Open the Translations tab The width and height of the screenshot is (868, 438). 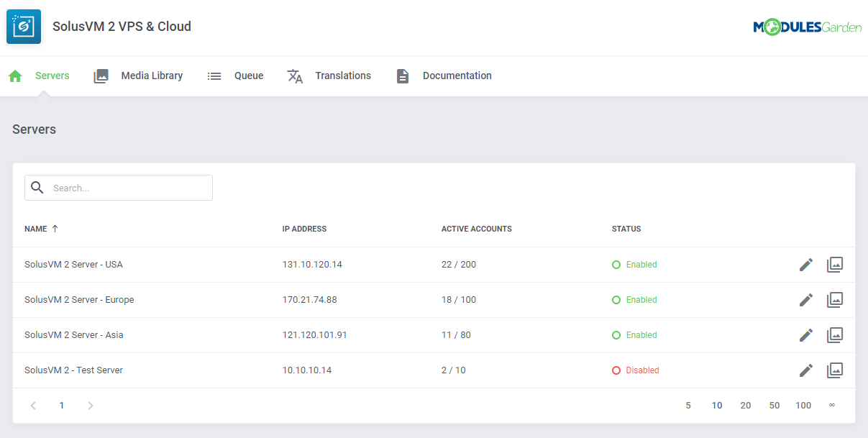[343, 76]
